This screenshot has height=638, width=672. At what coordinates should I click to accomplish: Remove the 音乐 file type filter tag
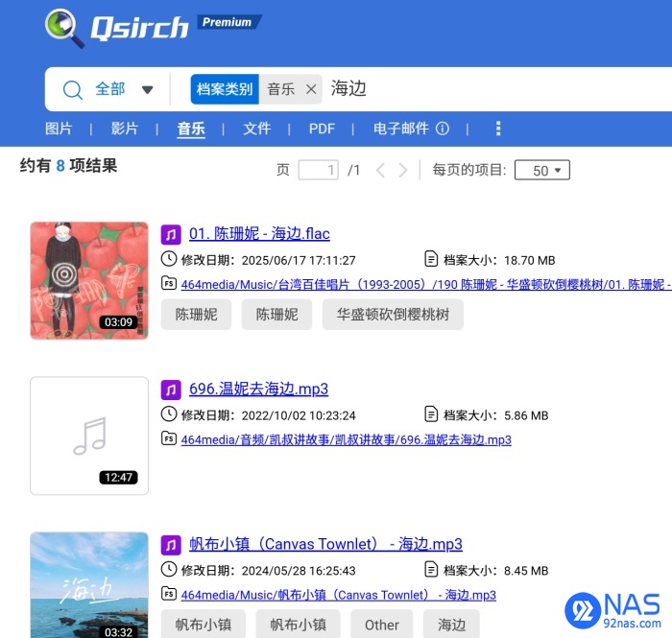pos(311,89)
